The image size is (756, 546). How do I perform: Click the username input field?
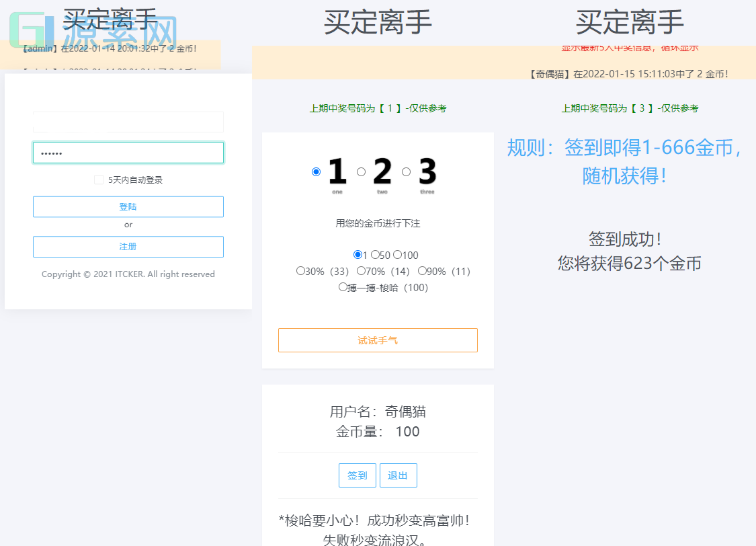[x=128, y=122]
